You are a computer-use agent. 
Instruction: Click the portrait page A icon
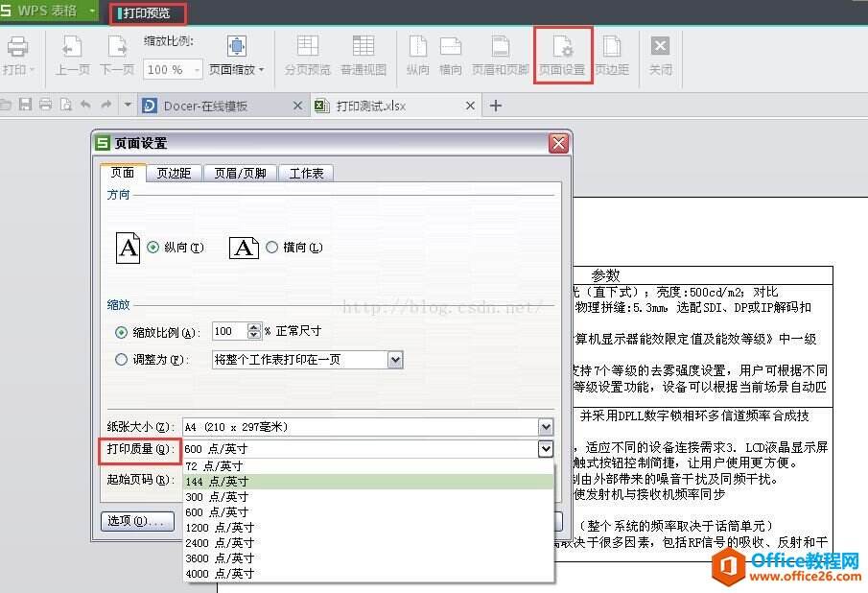(x=128, y=248)
